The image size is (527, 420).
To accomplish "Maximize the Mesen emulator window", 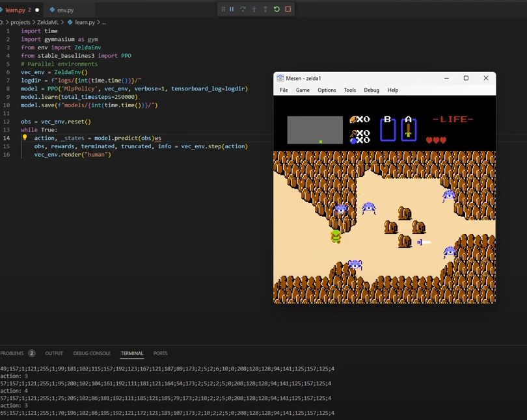I will pos(466,78).
